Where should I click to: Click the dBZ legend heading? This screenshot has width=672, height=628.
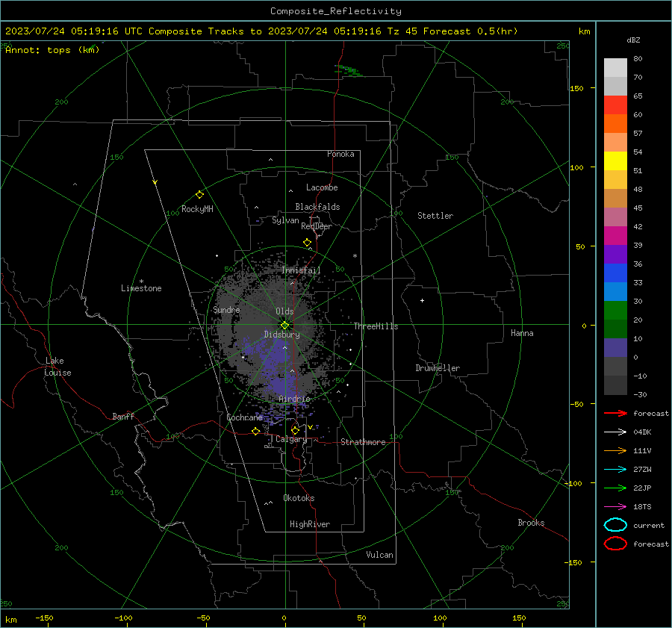[x=633, y=40]
